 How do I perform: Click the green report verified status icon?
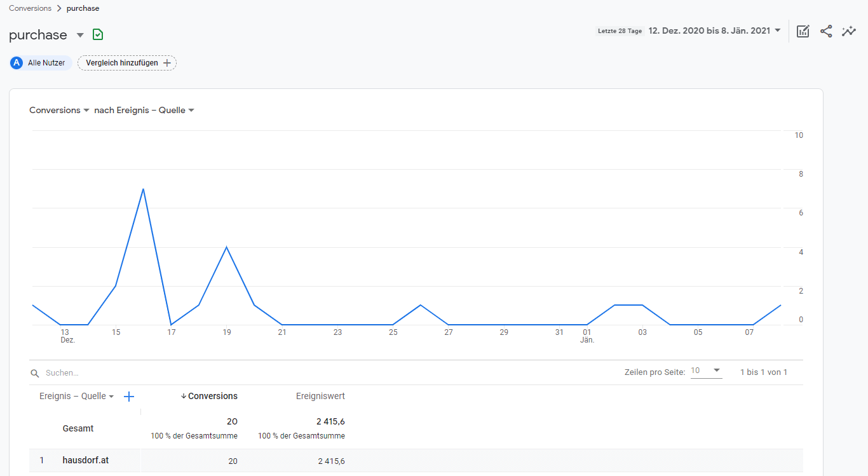98,35
